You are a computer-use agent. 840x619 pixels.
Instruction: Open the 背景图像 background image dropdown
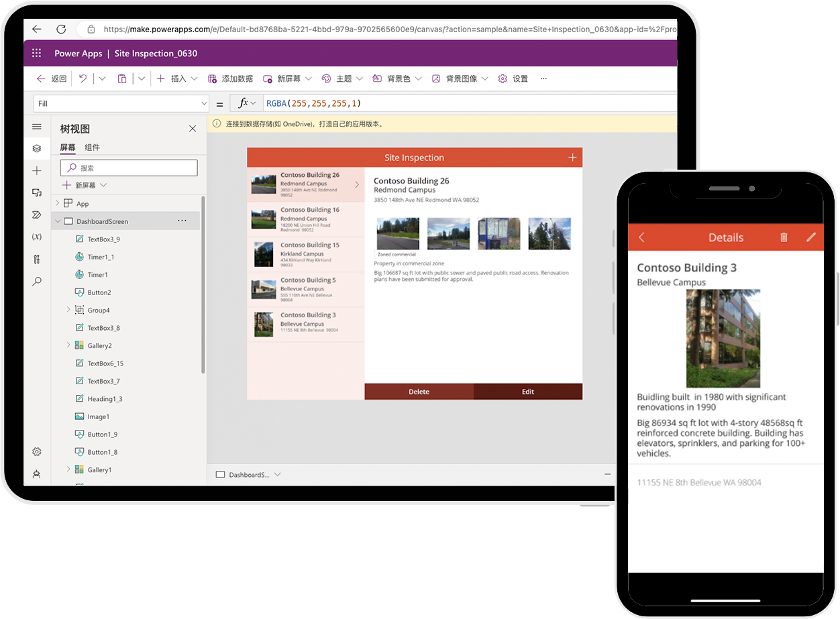[x=460, y=78]
